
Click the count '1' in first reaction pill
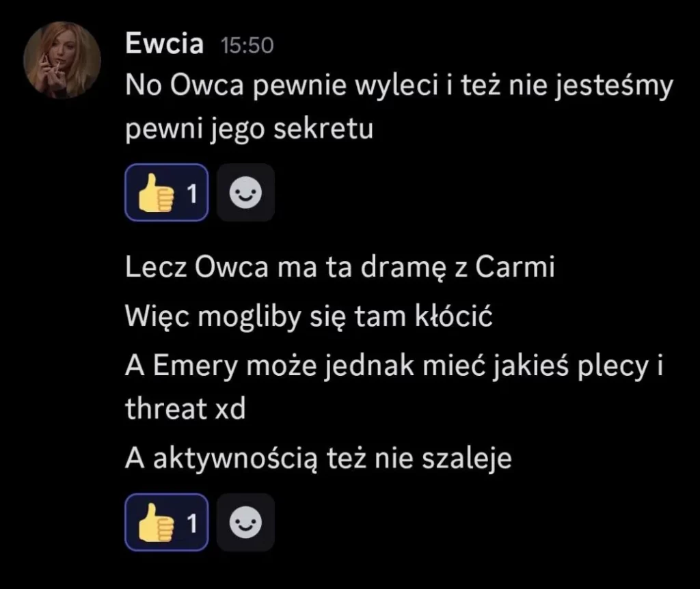pos(192,193)
